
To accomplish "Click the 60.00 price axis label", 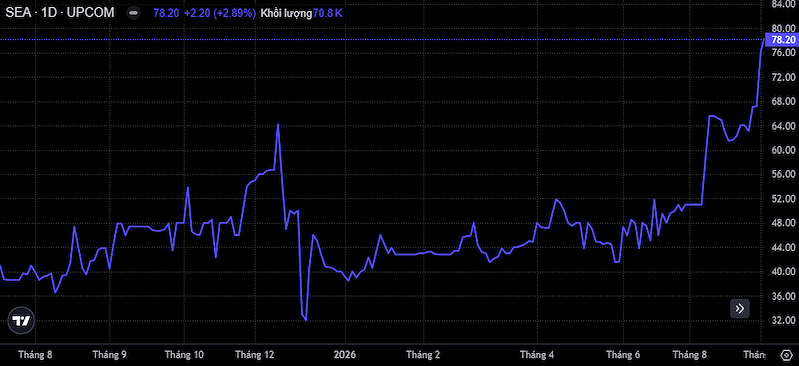I will click(x=784, y=150).
